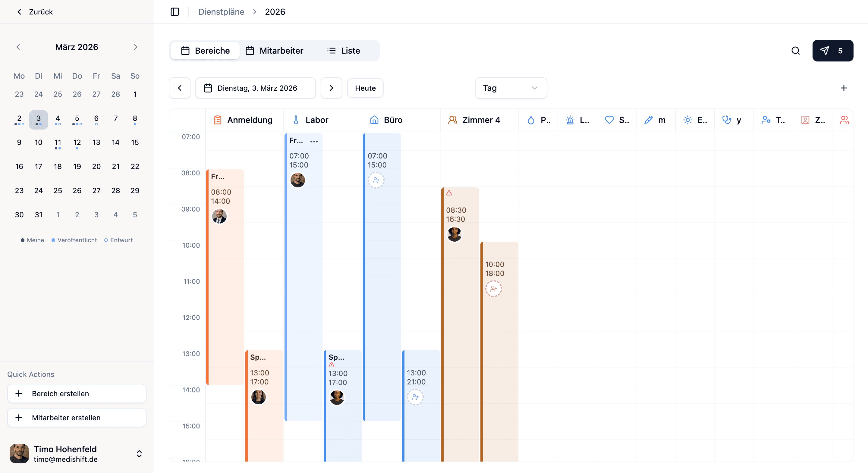Switch to the Liste tab

point(344,51)
